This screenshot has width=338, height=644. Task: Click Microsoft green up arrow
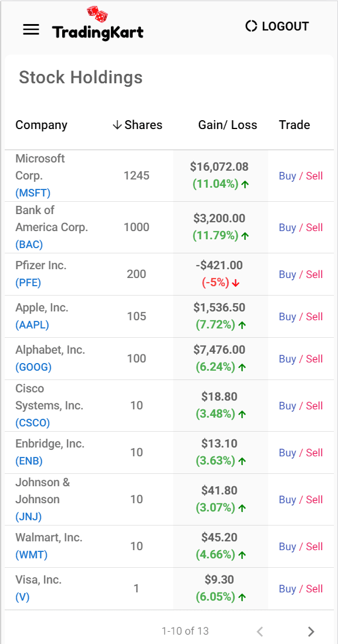click(x=245, y=185)
